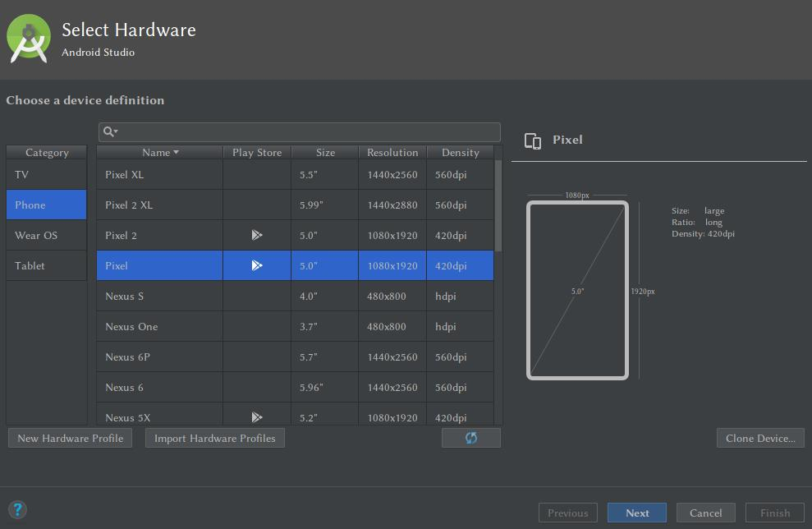Click Import Hardware Profiles
812x529 pixels.
pyautogui.click(x=214, y=438)
